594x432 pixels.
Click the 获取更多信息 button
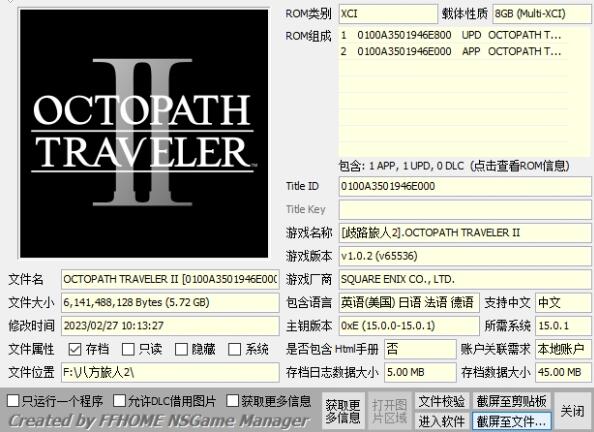pyautogui.click(x=343, y=411)
